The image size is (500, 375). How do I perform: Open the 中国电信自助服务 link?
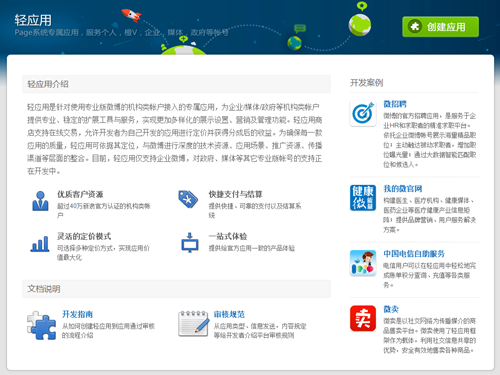(414, 254)
